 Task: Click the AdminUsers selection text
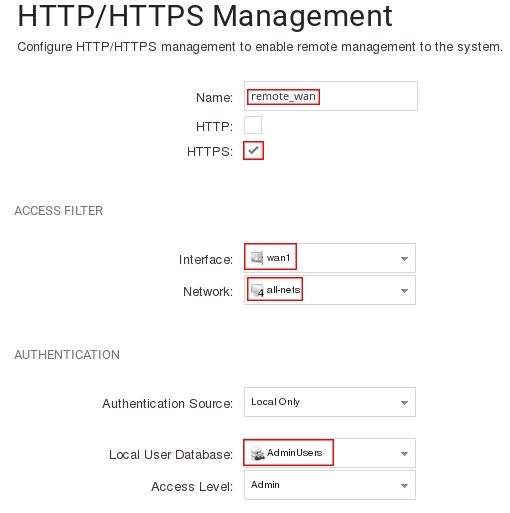pos(295,453)
